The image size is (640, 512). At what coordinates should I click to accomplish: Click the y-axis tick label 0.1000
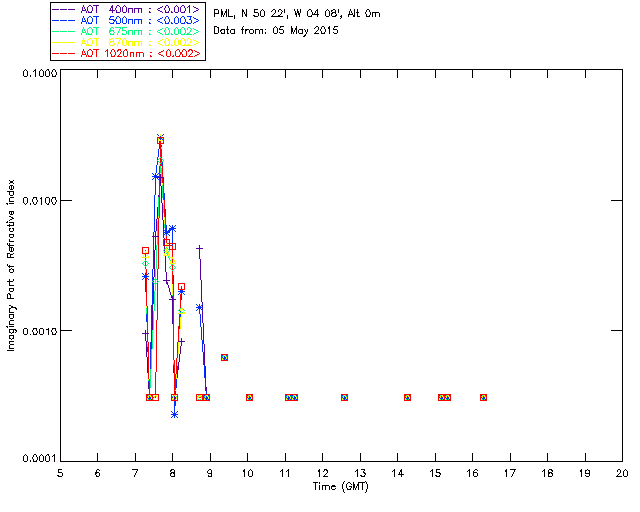(40, 73)
